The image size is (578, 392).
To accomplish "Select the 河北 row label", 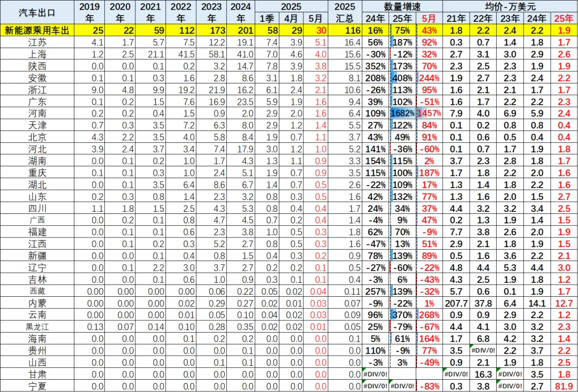I will [37, 149].
